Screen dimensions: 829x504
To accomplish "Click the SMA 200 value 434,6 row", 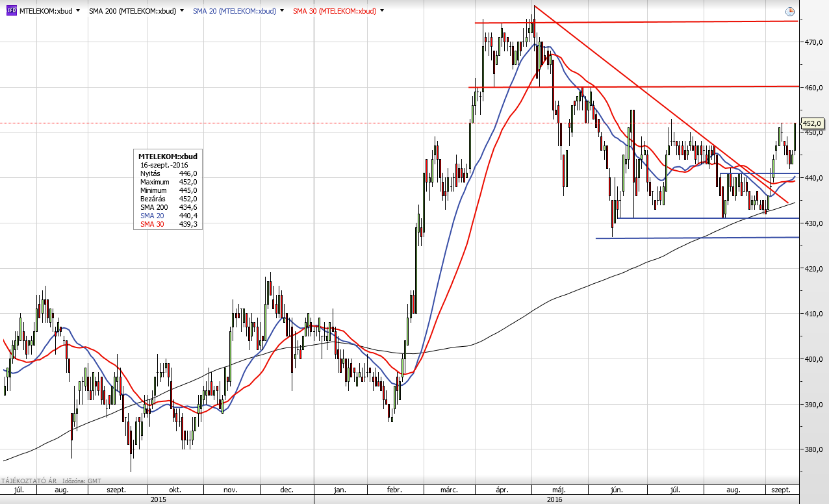I will point(168,207).
